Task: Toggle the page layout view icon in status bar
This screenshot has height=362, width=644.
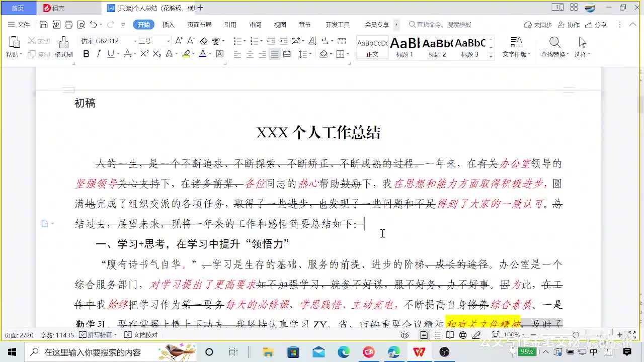Action: [x=424, y=335]
